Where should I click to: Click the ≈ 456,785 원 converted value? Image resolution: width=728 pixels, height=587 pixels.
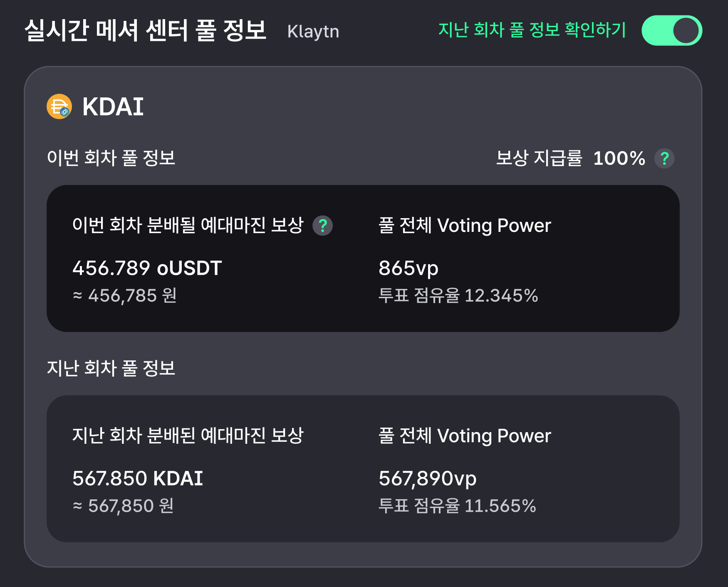click(x=125, y=296)
